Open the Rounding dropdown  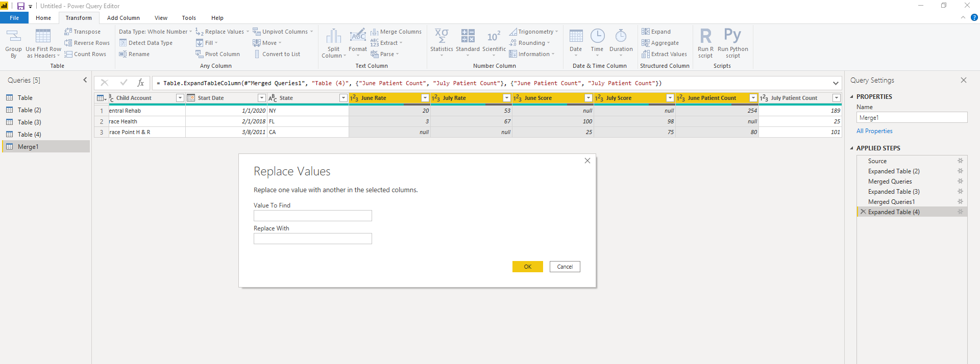coord(529,43)
